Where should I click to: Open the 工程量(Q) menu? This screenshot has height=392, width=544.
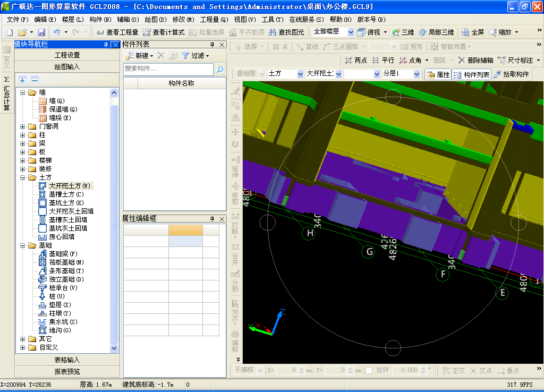(214, 20)
